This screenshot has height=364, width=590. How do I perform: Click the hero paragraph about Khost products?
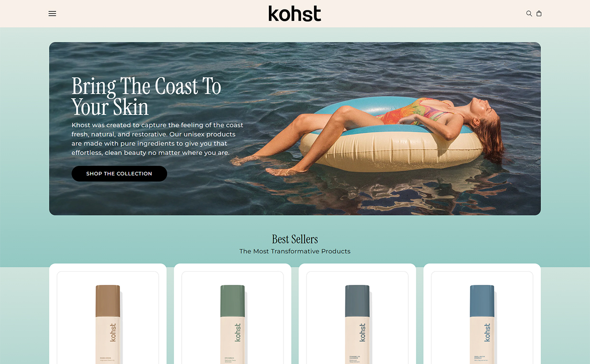coord(157,139)
